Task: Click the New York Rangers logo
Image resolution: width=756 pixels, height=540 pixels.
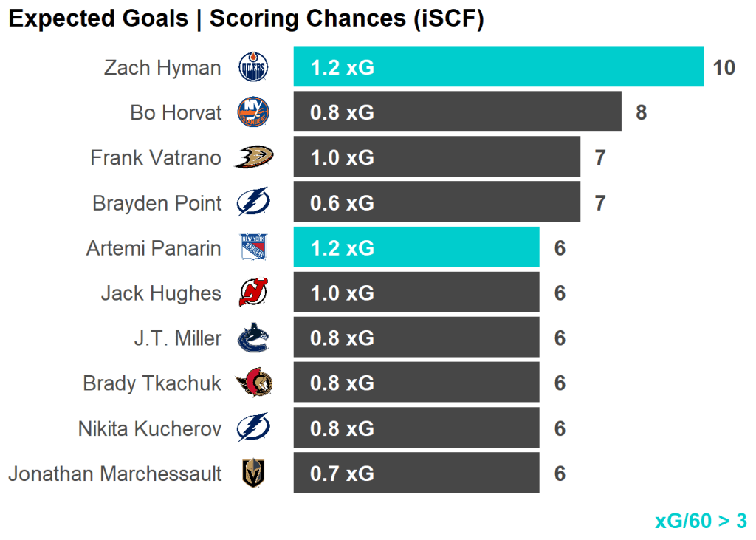Action: 253,247
